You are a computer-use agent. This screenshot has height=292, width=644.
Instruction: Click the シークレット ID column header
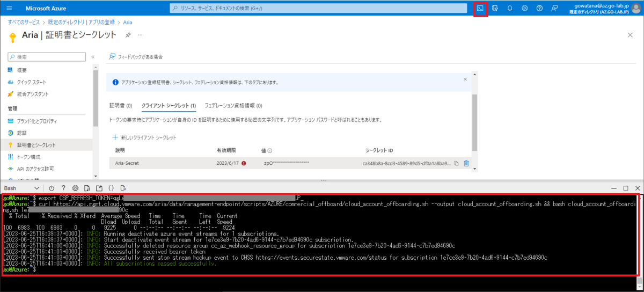pyautogui.click(x=379, y=151)
